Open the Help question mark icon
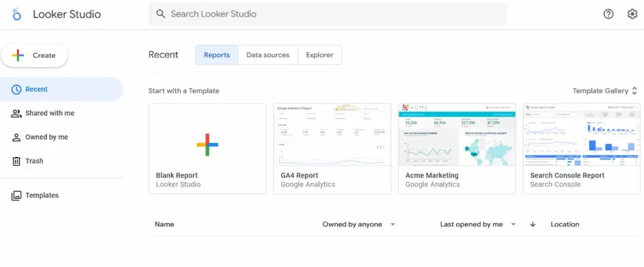Viewport: 644px width, 267px height. tap(608, 14)
